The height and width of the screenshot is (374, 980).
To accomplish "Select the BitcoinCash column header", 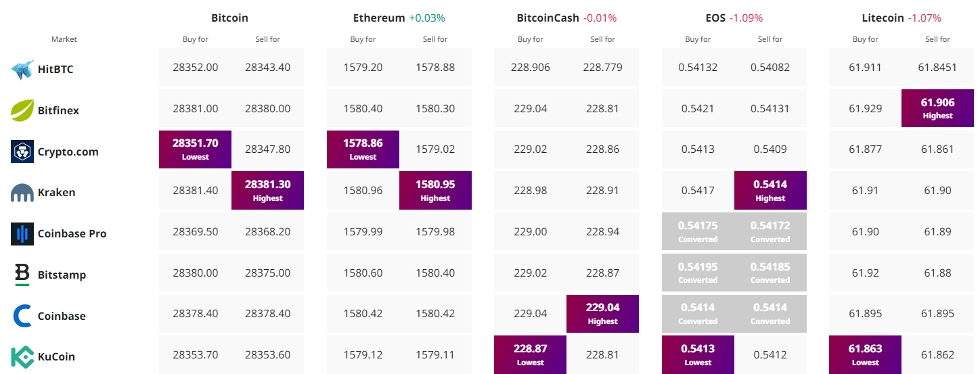I will point(548,18).
